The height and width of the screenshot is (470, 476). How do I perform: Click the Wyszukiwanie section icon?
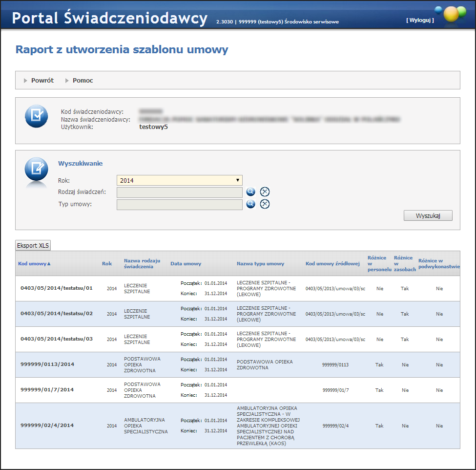point(37,170)
